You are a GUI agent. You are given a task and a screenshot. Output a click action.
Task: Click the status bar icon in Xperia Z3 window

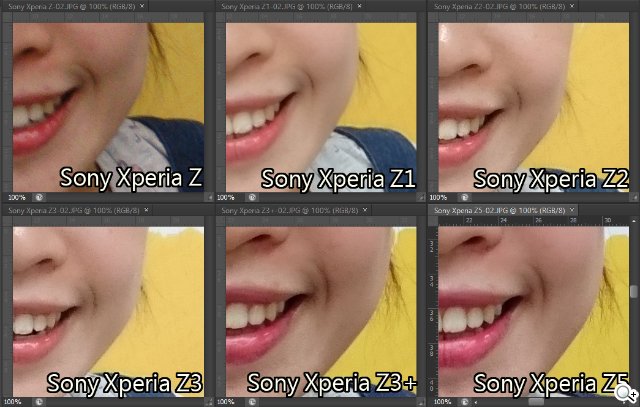pos(39,402)
